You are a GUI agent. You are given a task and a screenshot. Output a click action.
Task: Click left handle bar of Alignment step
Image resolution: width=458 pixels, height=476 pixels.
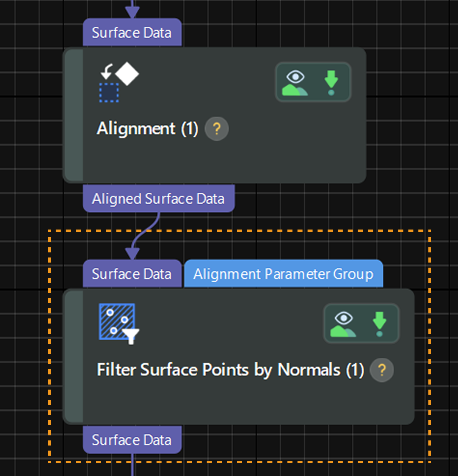[74, 115]
